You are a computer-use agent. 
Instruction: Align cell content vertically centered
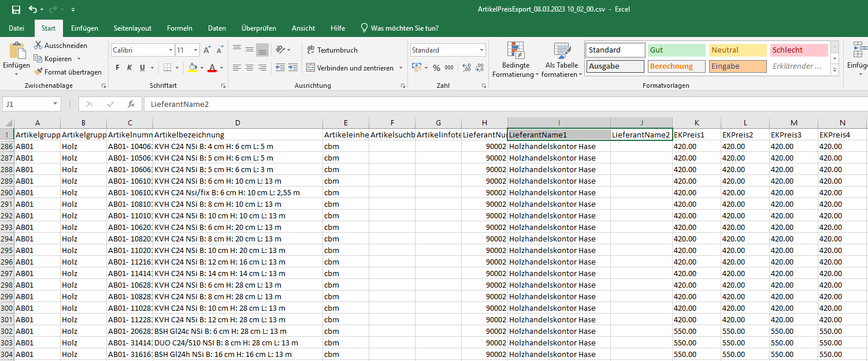pyautogui.click(x=250, y=50)
